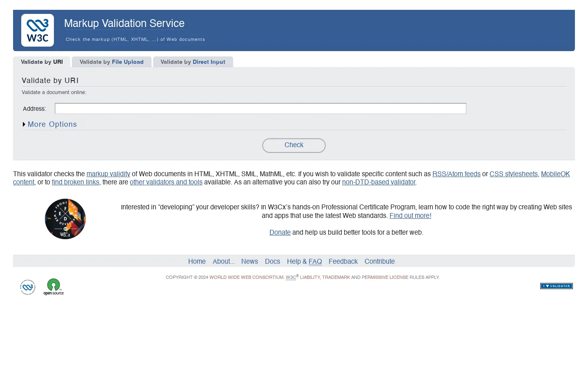Open the find broken links link
Screen dimensions: 588x368
(x=76, y=182)
